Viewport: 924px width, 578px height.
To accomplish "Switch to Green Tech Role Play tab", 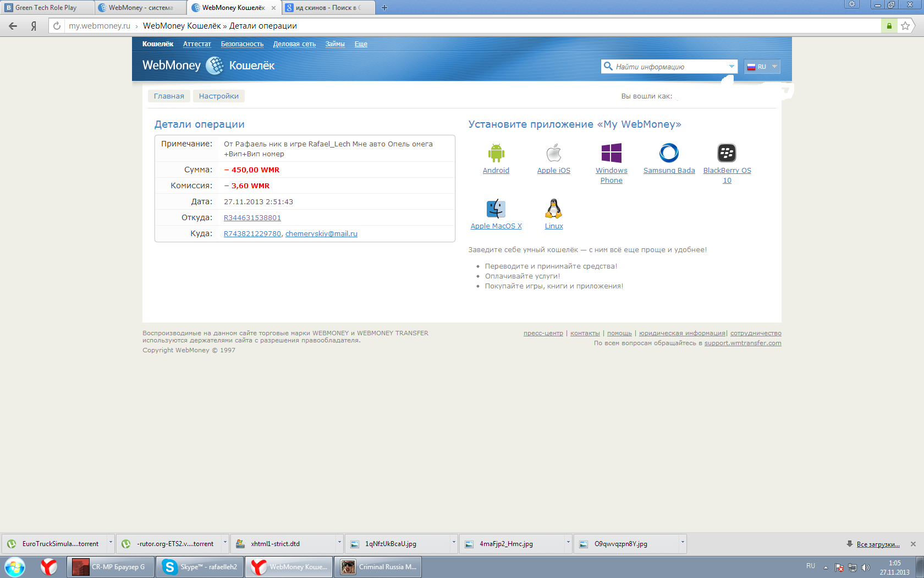I will 47,8.
